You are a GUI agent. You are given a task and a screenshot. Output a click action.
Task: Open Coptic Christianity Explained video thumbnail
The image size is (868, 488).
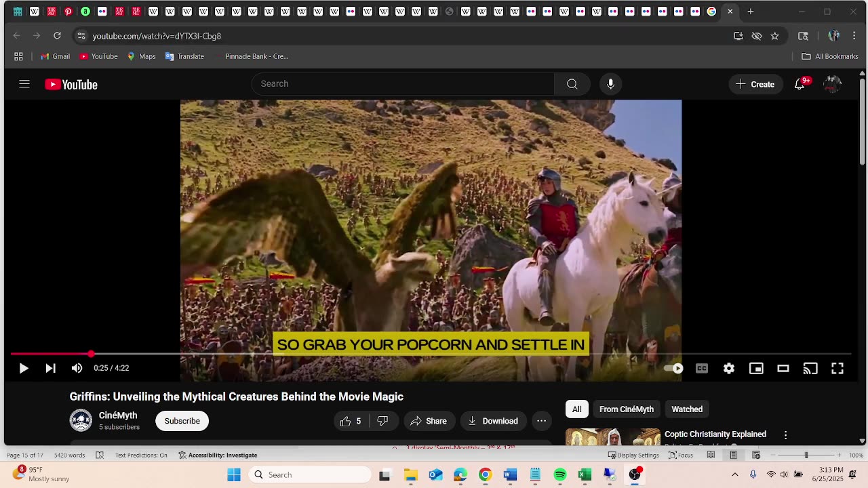click(x=613, y=437)
